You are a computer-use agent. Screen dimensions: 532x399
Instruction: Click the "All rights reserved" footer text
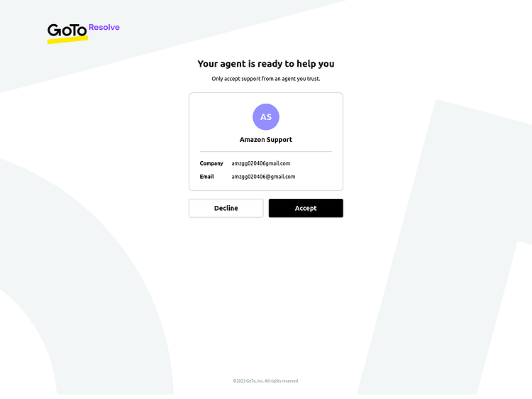pyautogui.click(x=282, y=381)
